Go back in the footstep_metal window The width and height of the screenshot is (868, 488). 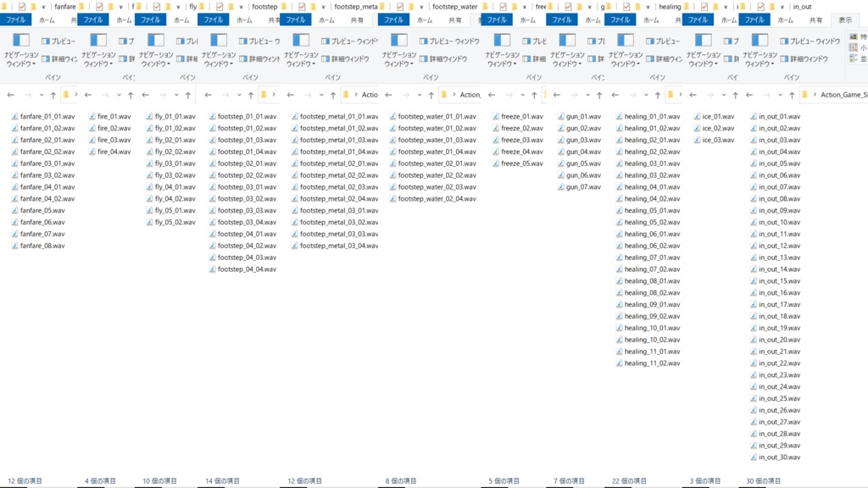point(291,95)
